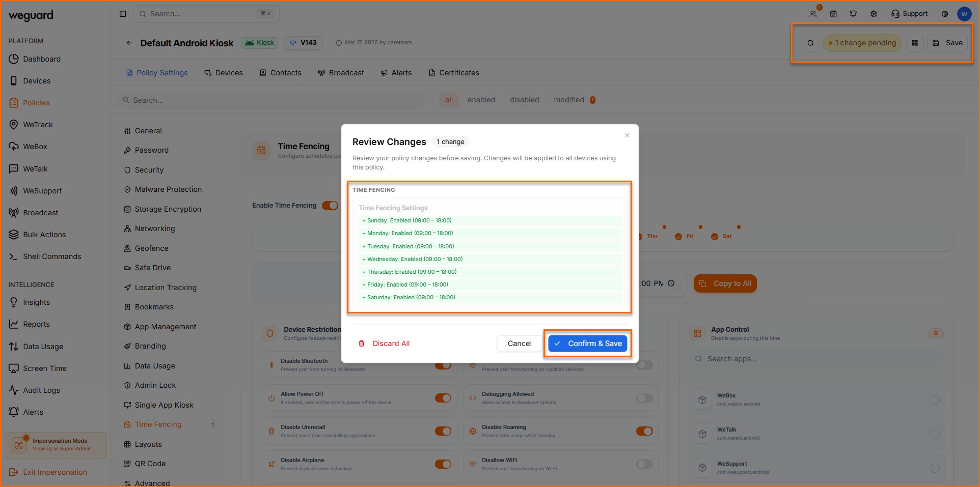Open the grid view icon next to Save
The height and width of the screenshot is (487, 980).
915,43
